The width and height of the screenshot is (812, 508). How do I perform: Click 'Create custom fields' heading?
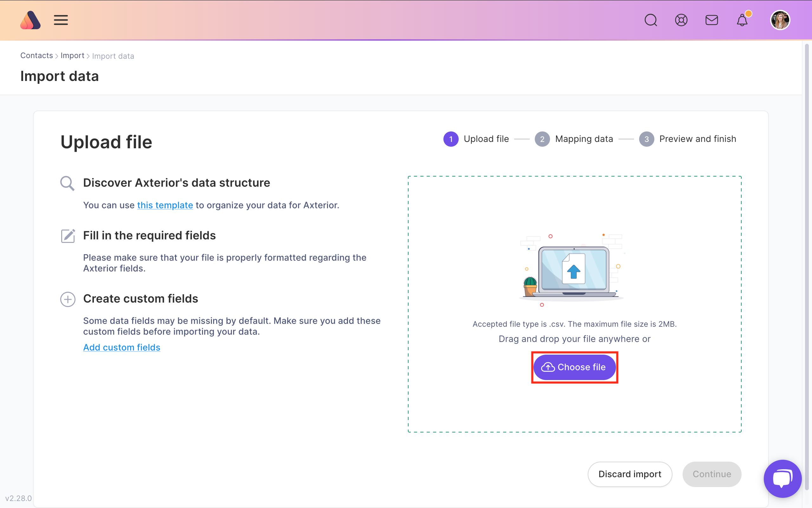coord(141,299)
